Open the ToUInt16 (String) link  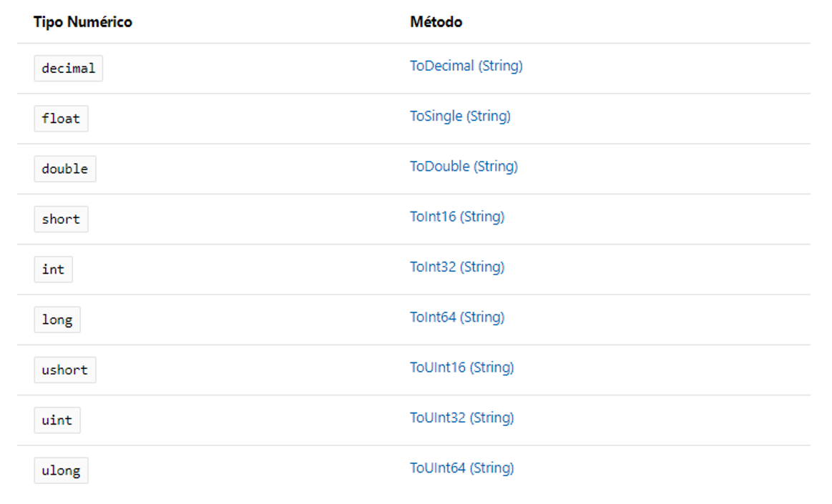[x=461, y=367]
